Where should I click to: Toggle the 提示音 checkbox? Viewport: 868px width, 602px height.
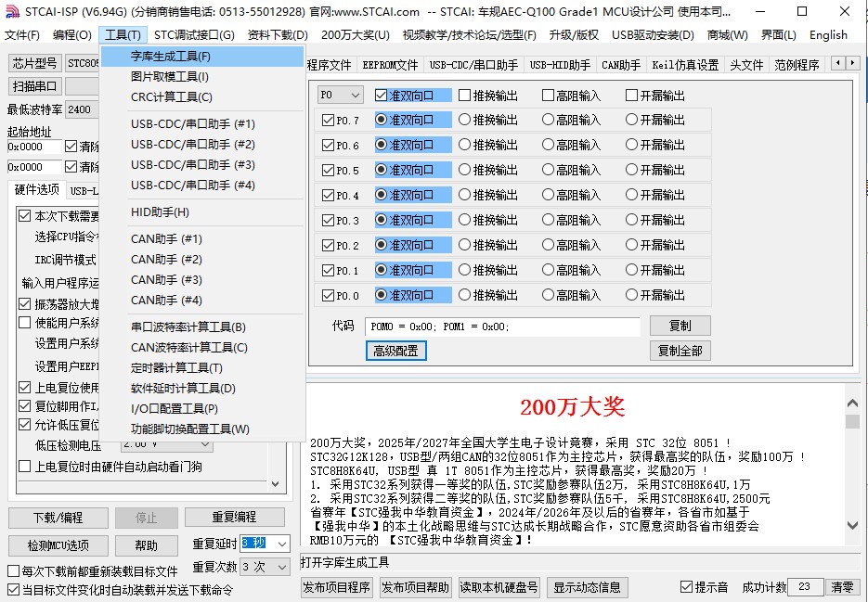click(686, 587)
